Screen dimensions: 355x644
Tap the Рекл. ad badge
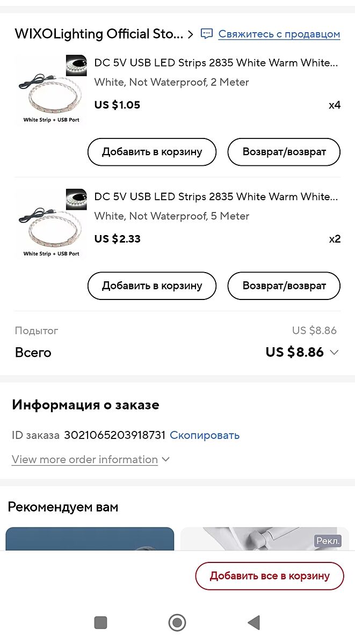328,541
